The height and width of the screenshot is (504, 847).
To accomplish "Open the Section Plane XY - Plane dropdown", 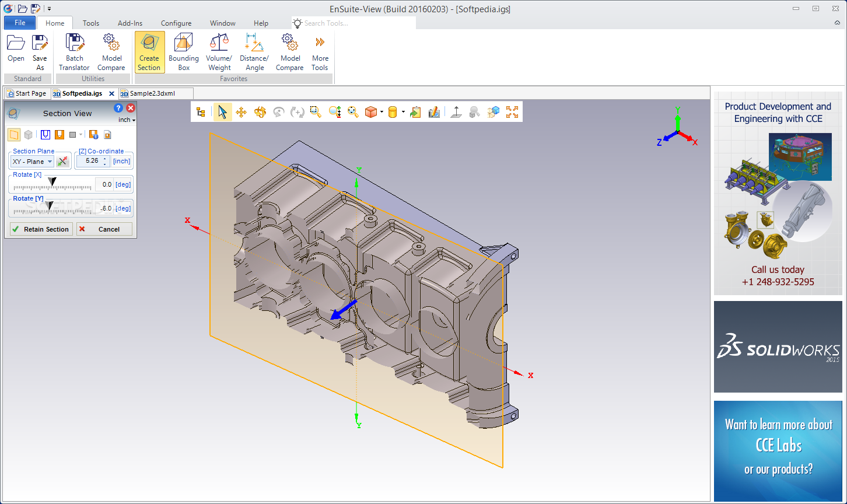I will point(32,162).
